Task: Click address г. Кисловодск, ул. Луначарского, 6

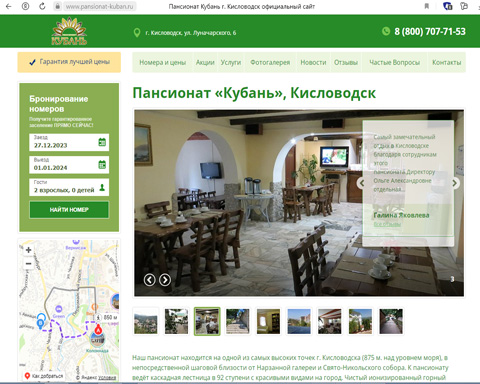Action: click(191, 33)
